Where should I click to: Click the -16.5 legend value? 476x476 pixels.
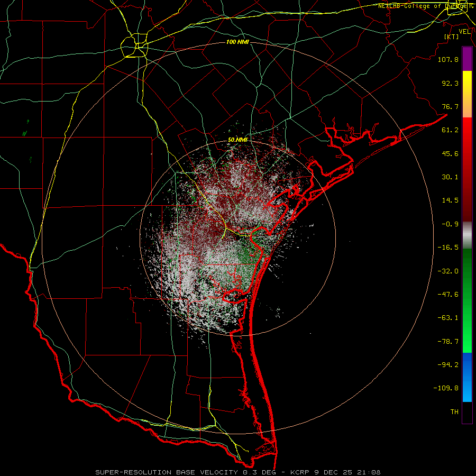click(x=448, y=248)
